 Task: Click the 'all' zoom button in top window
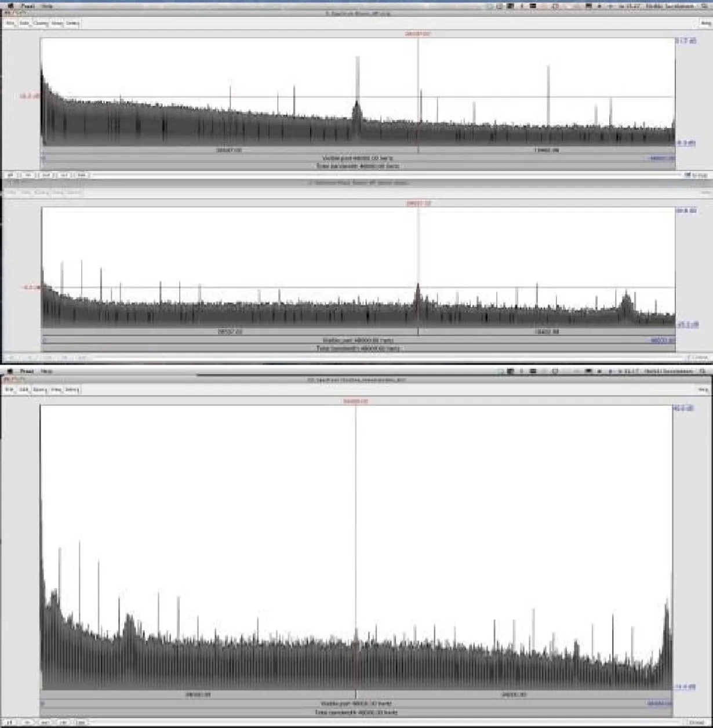point(10,174)
